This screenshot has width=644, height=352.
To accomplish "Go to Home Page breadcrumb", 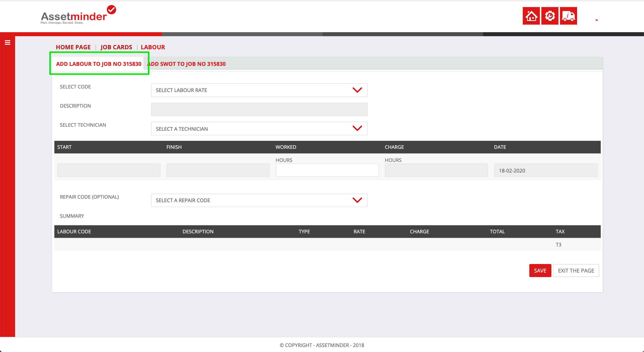I will point(73,47).
